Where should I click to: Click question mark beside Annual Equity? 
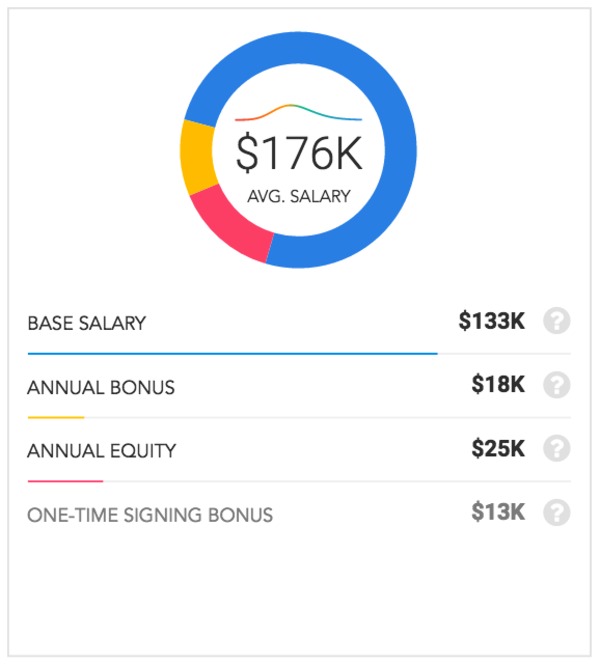point(556,449)
